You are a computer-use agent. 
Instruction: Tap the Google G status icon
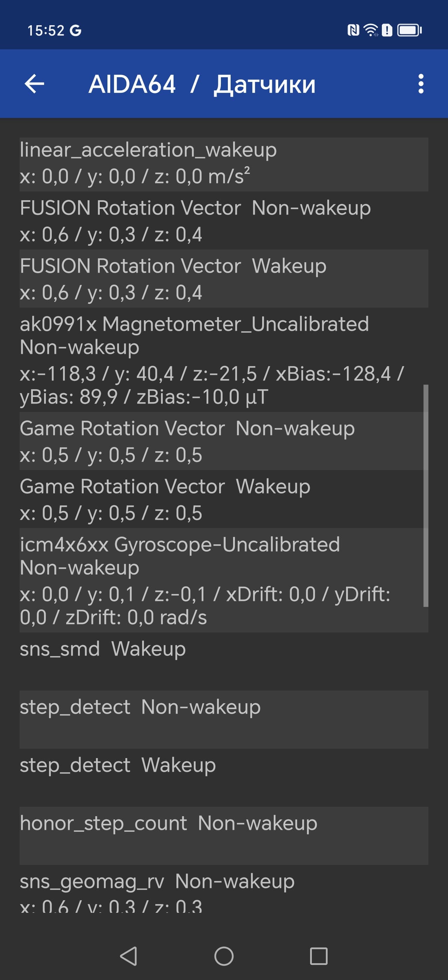(76, 30)
